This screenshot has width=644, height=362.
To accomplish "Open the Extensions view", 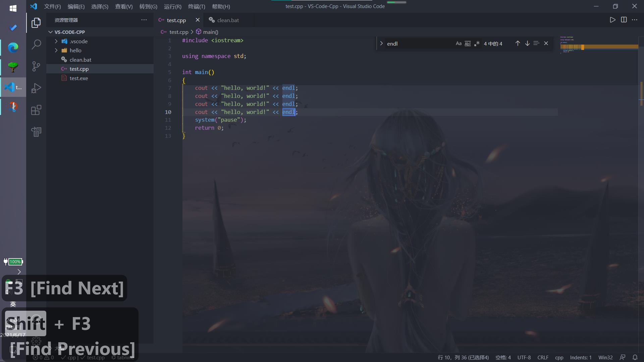I will [36, 110].
